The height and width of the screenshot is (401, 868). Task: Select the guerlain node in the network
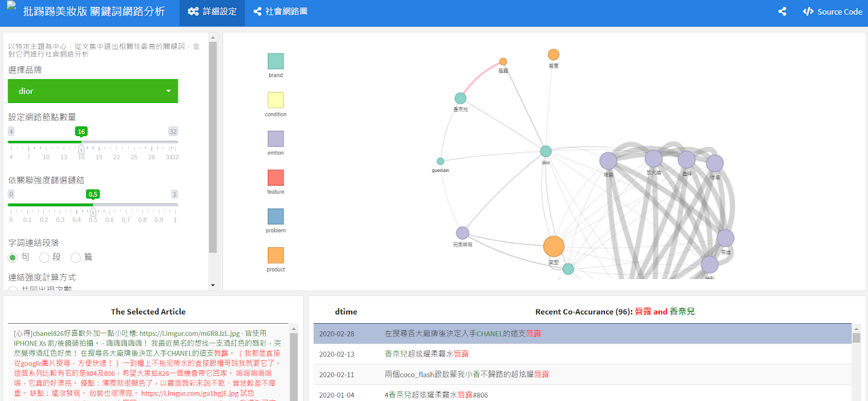coord(440,161)
